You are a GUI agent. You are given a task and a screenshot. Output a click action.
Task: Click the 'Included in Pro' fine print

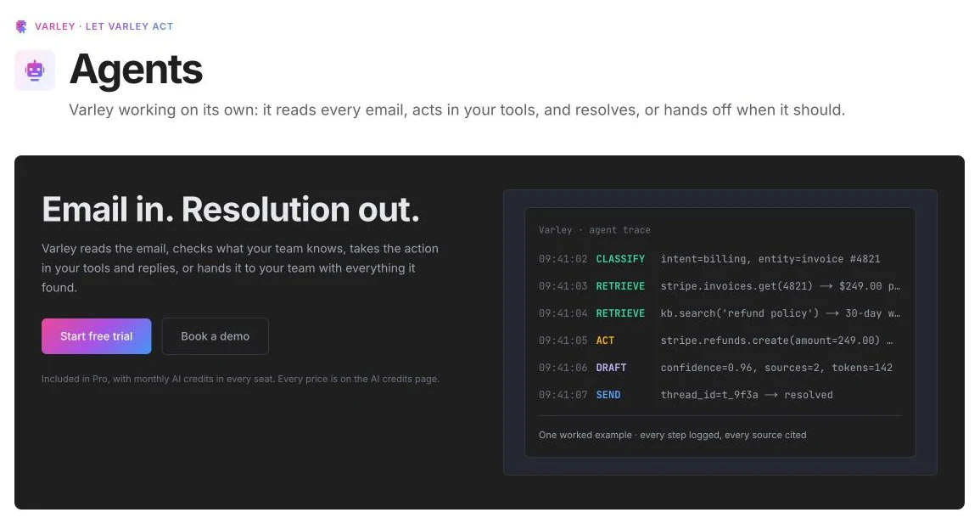coord(241,379)
